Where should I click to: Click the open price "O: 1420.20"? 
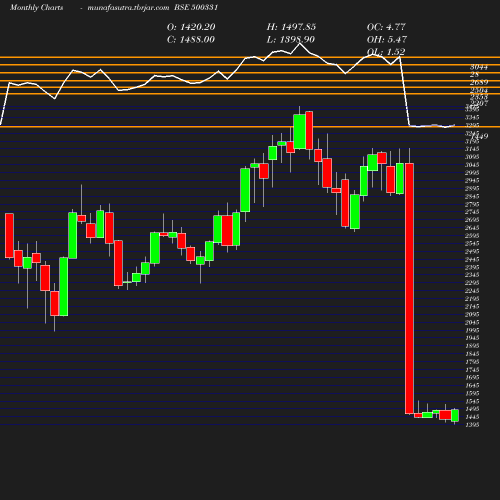191,27
